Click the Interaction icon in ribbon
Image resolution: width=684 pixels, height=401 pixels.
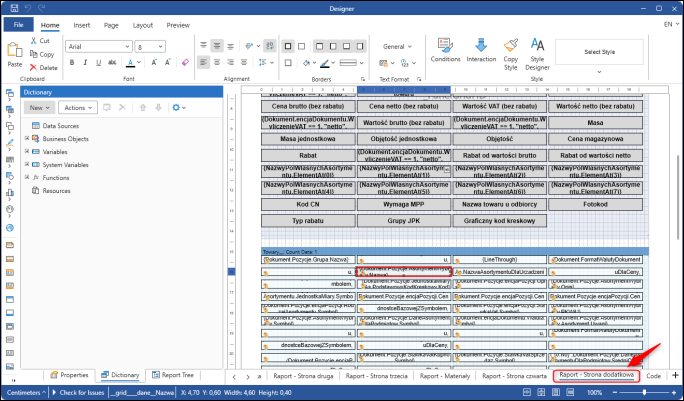point(481,50)
